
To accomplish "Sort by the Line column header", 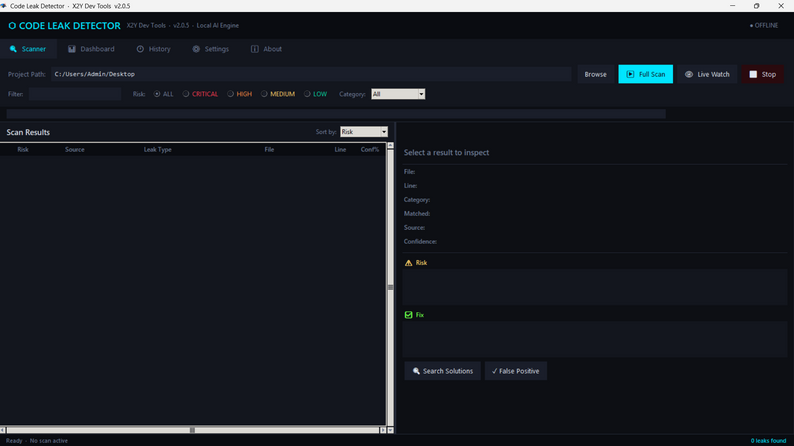I will pos(340,149).
